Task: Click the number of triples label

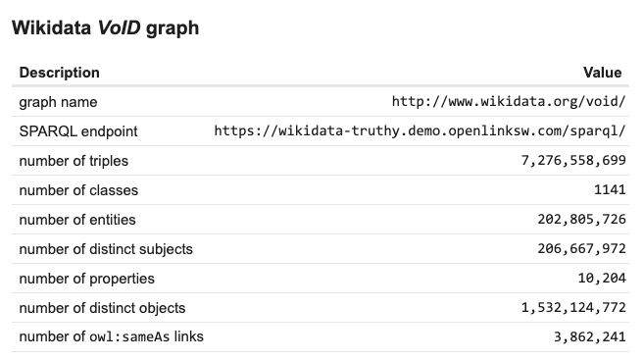Action: pos(74,161)
